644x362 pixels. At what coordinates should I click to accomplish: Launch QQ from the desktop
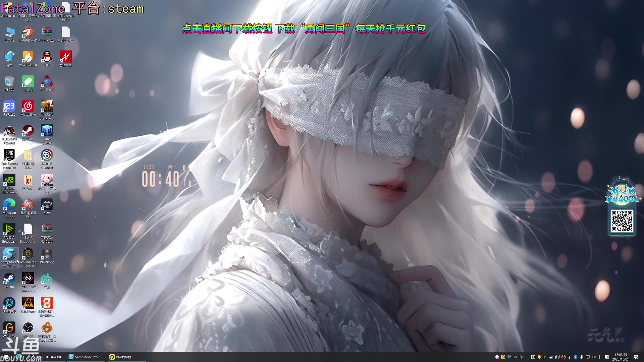(47, 56)
